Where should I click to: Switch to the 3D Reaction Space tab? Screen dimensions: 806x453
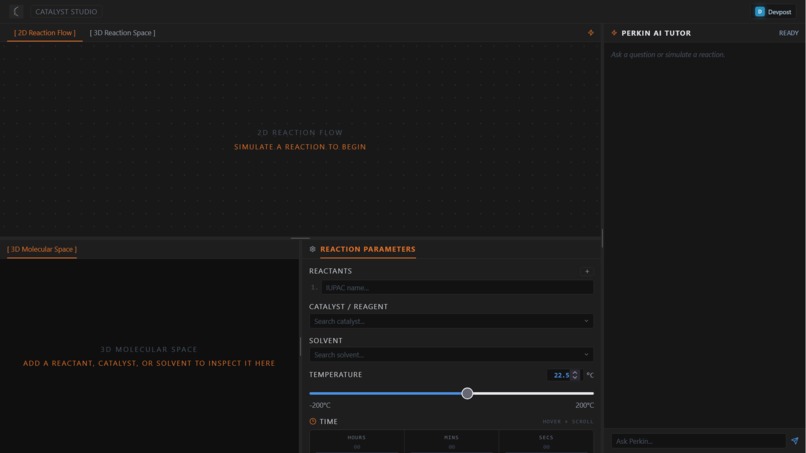[122, 33]
